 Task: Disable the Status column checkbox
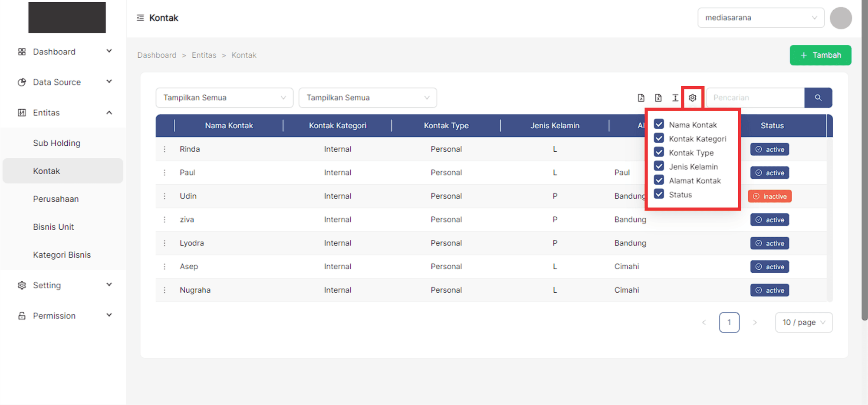659,194
